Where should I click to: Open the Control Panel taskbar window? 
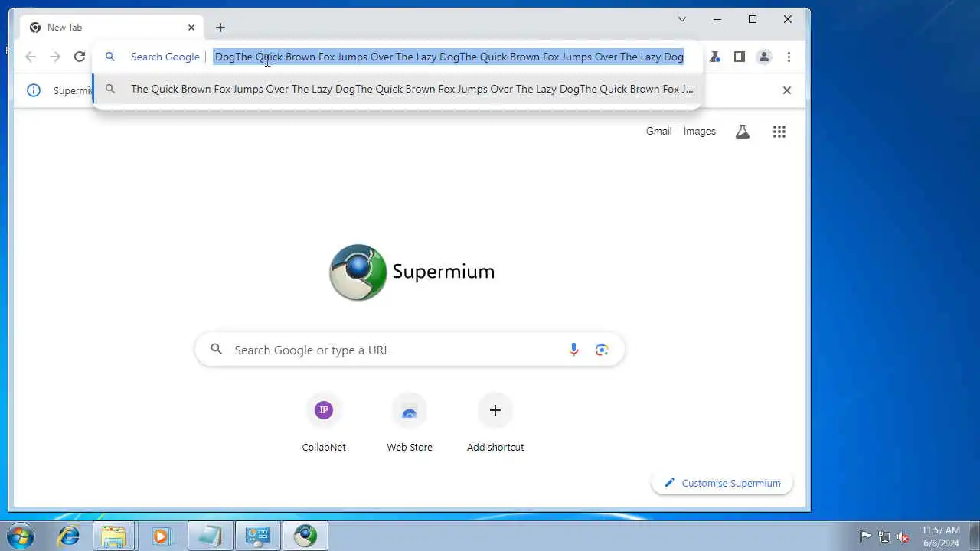click(x=257, y=536)
